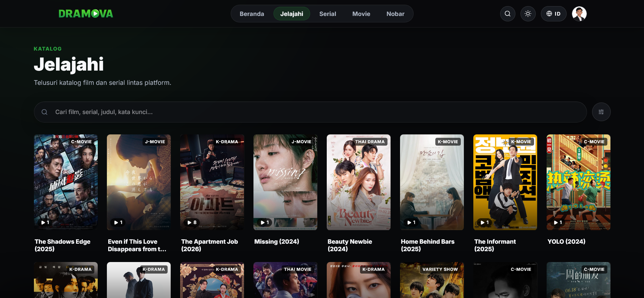Viewport: 644px width, 298px height.
Task: Switch to the Serial tab
Action: pos(328,14)
